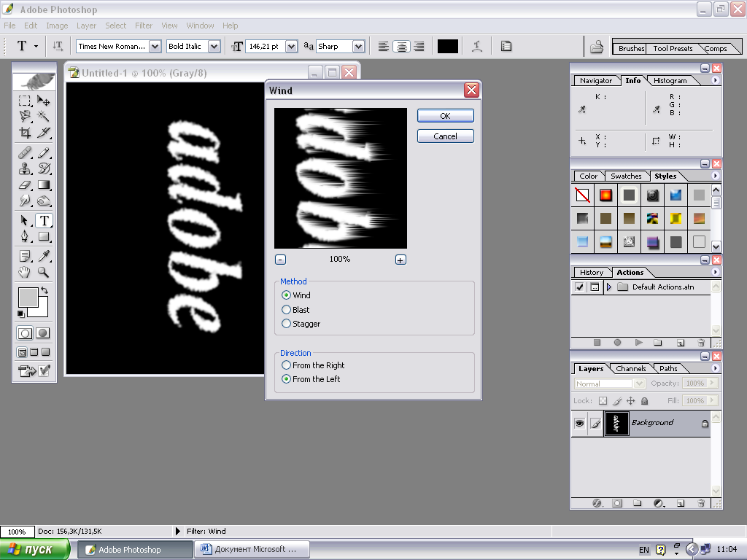Screen dimensions: 747x560
Task: Open the Tool Preset picker arrow
Action: [36, 46]
